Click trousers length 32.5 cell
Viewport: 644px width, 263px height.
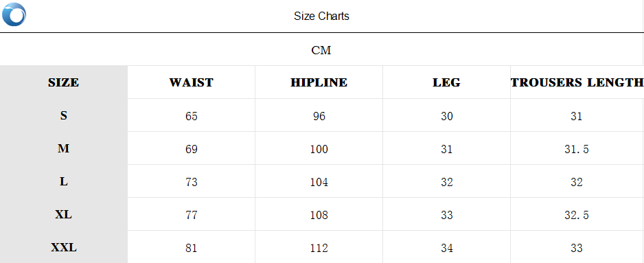click(577, 216)
